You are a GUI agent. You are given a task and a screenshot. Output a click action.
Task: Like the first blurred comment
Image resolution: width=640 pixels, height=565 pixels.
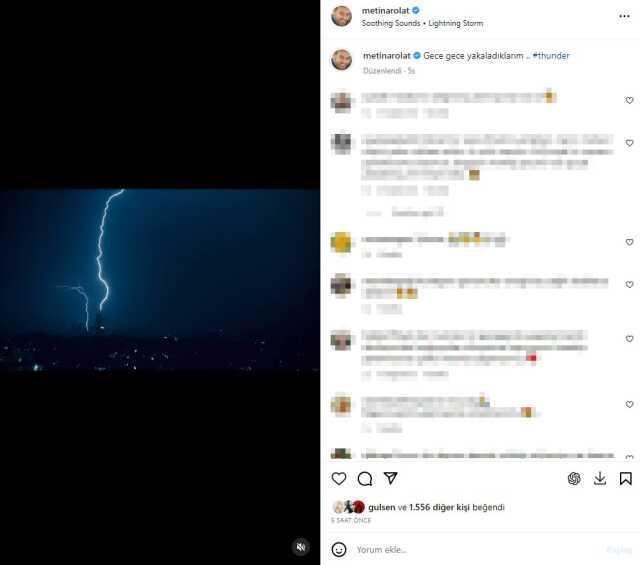pos(629,100)
